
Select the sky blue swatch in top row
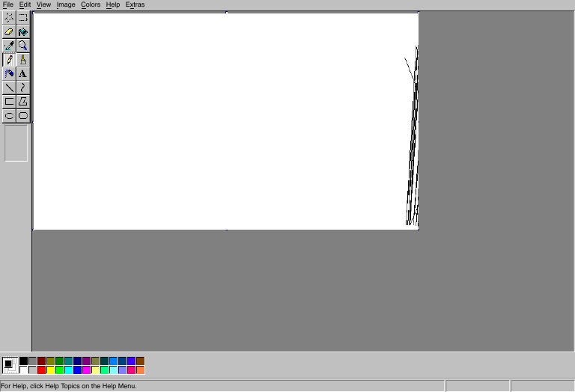tap(113, 361)
